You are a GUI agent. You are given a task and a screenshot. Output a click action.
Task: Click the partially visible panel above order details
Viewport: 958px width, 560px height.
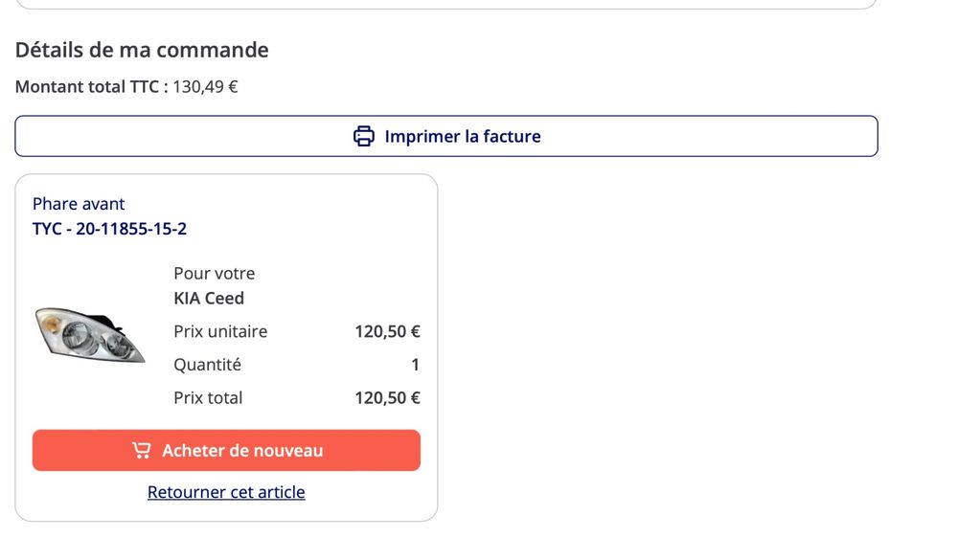click(446, 4)
